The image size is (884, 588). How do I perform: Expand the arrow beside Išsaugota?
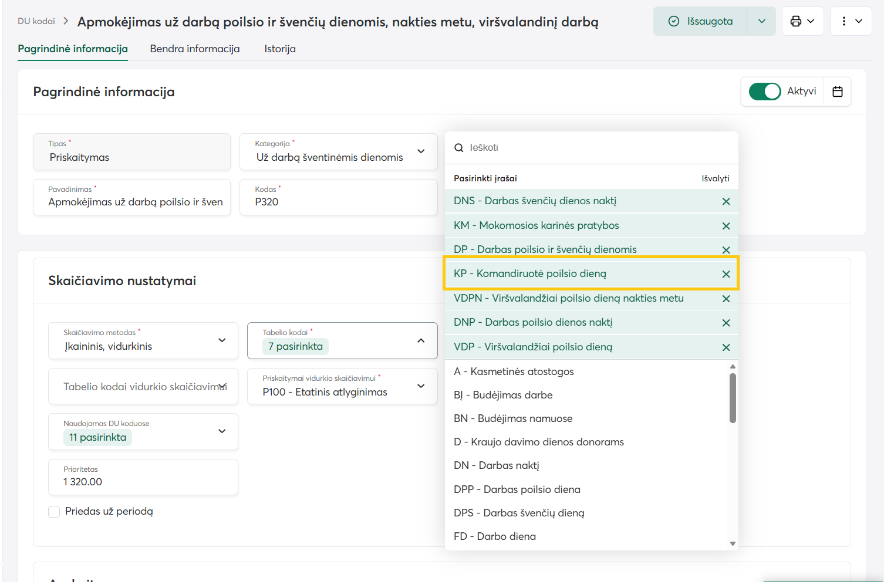[x=761, y=21]
